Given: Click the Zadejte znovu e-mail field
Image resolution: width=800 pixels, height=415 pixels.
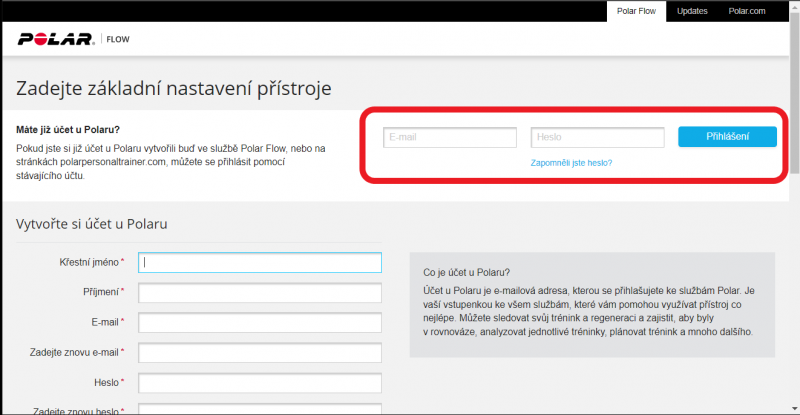Looking at the screenshot, I should click(260, 353).
